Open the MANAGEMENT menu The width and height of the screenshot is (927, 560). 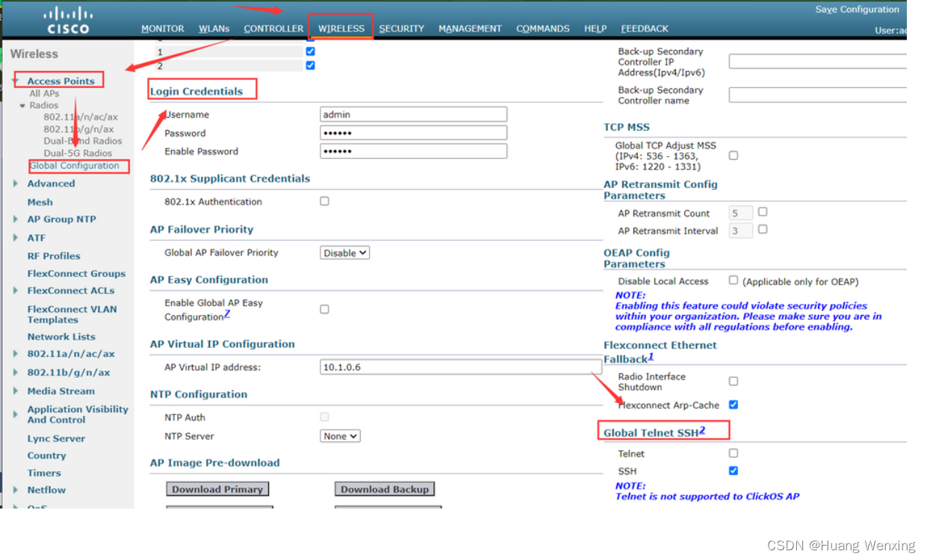[470, 28]
